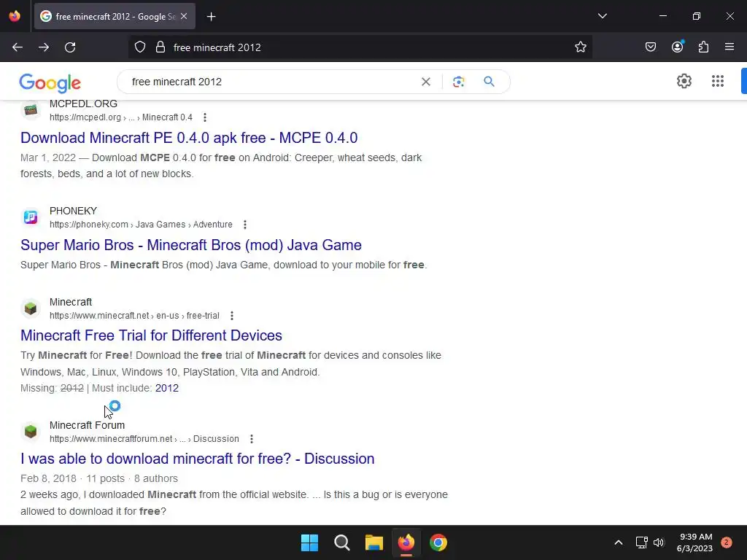Click the https://www.minecraft.net URL breadcrumb

click(134, 316)
